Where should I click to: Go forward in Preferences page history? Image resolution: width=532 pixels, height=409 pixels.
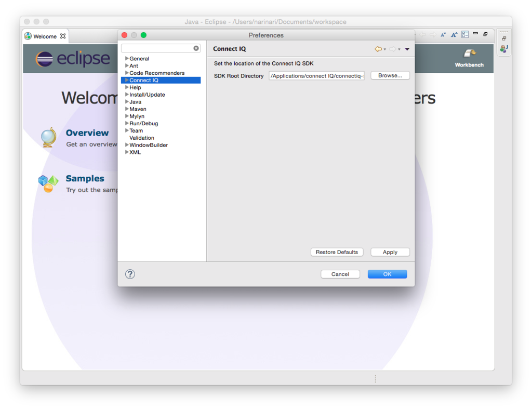coord(393,49)
